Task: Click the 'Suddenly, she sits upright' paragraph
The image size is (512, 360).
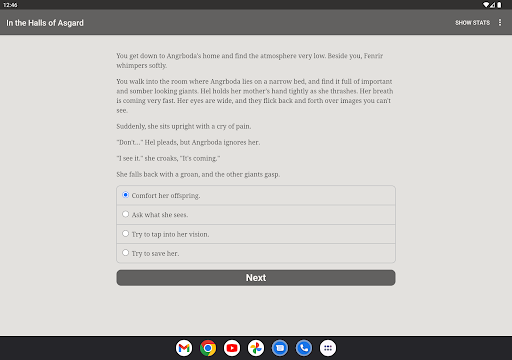Action: pos(184,126)
